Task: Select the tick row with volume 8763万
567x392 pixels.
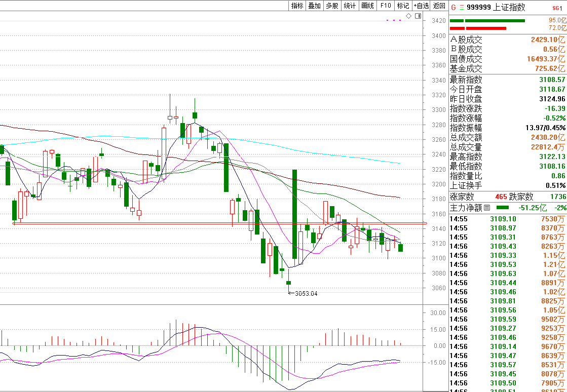Action: pos(508,238)
